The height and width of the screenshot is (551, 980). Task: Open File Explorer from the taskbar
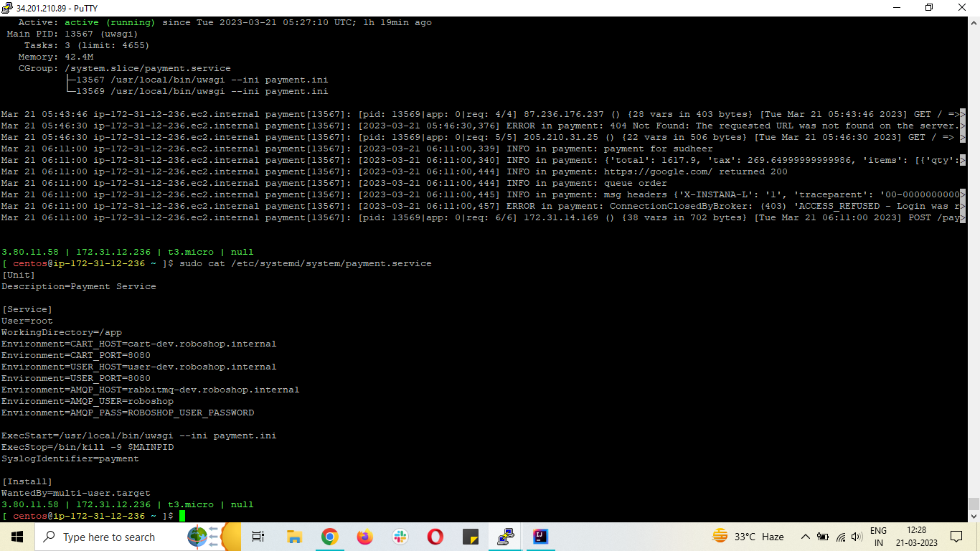pyautogui.click(x=293, y=537)
